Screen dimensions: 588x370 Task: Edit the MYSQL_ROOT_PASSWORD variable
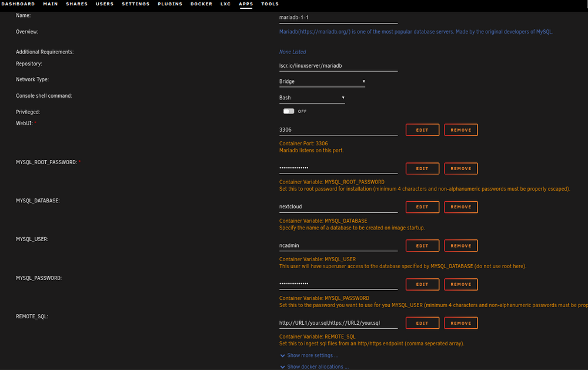click(x=422, y=168)
